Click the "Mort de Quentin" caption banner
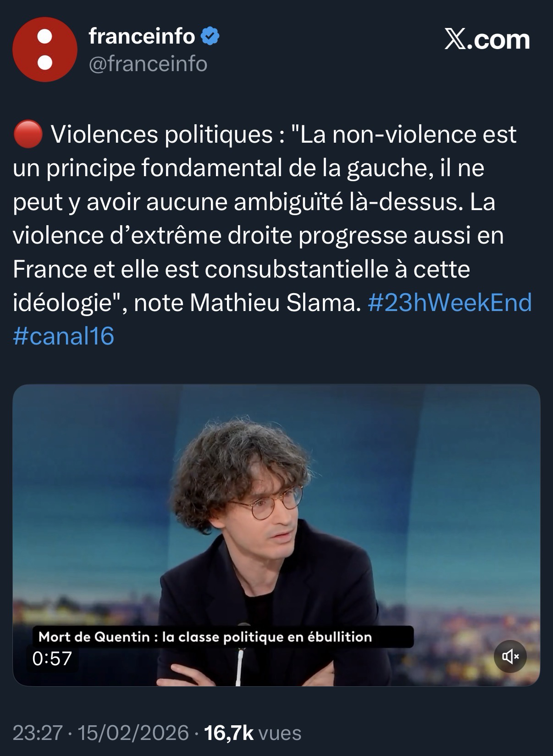Screen dimensions: 553x756 (x=205, y=637)
